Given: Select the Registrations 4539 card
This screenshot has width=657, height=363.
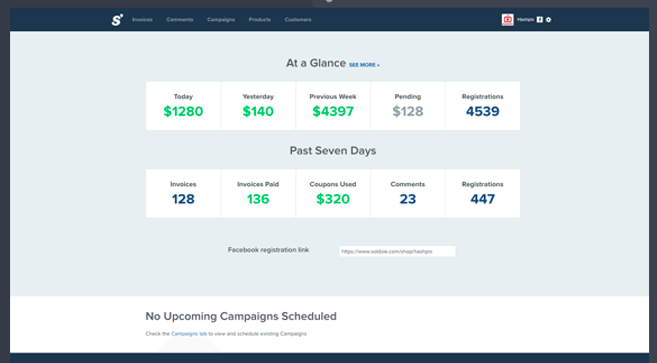Looking at the screenshot, I should coord(483,106).
